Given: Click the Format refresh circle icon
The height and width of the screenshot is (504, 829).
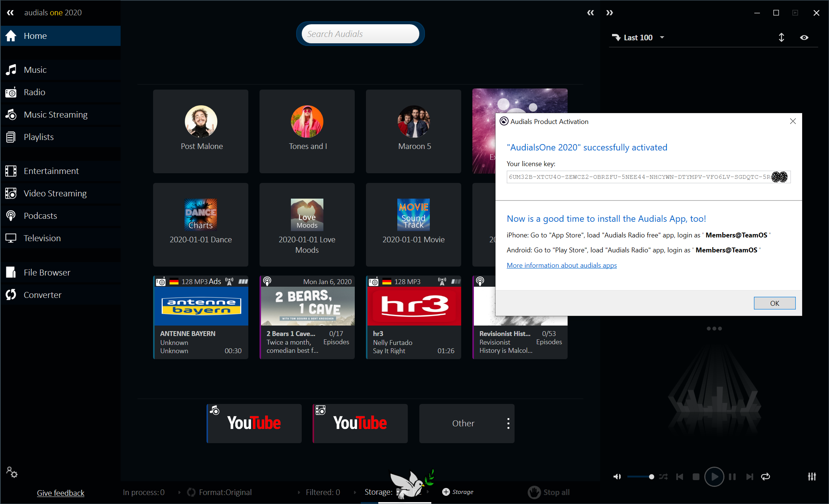Looking at the screenshot, I should pos(191,492).
